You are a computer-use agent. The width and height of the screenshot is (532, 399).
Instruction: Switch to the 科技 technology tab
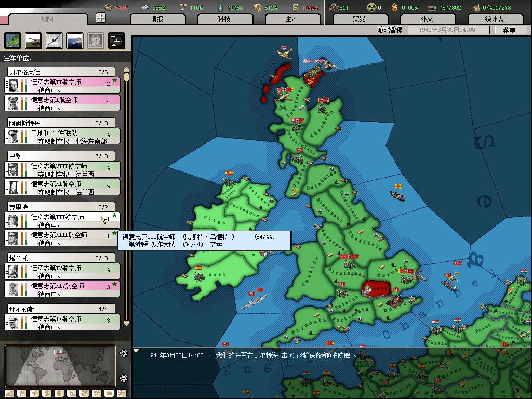point(224,19)
